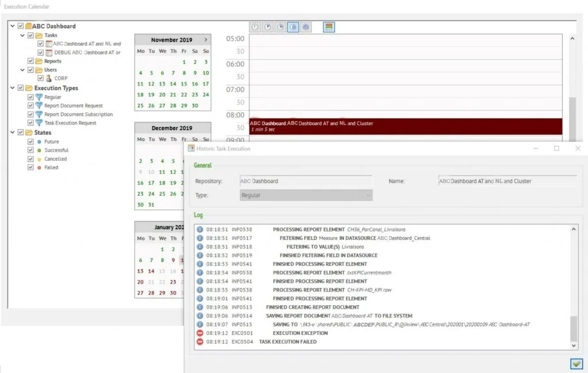Screen dimensions: 588x373
Task: Click the red EXC0501 error icon in log
Action: point(200,333)
